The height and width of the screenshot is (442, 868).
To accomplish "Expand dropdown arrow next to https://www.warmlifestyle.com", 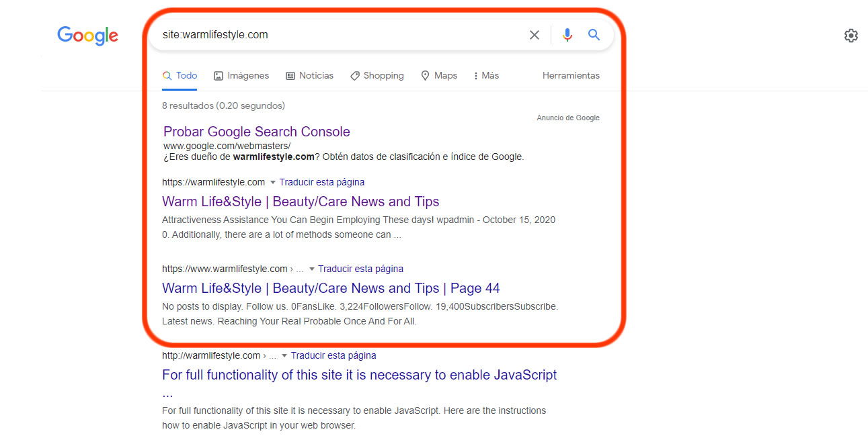I will (312, 269).
